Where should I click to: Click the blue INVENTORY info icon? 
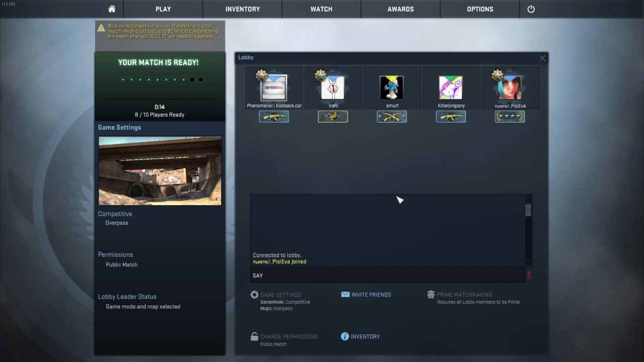345,336
